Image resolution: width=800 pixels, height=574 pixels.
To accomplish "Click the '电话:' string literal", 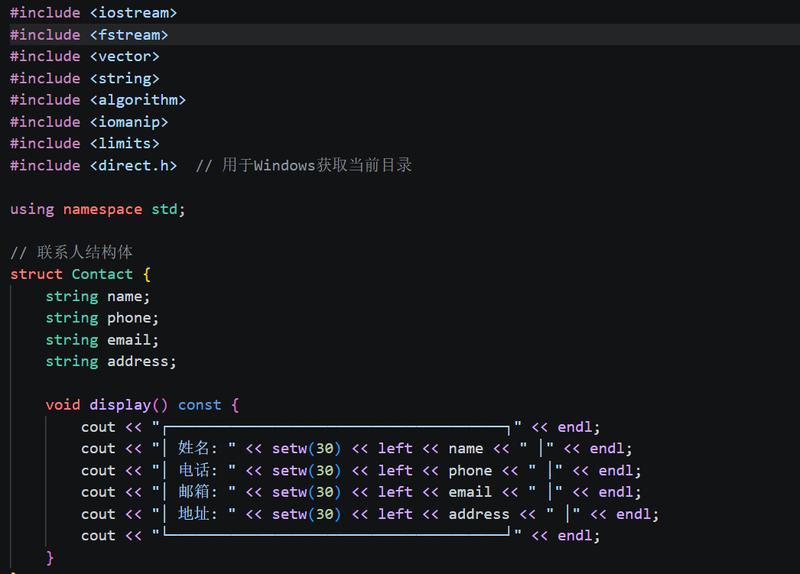I will (x=197, y=470).
